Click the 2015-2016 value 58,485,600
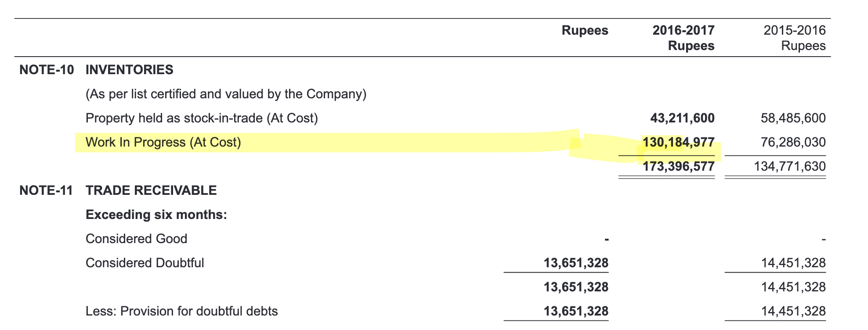This screenshot has width=868, height=330. (x=793, y=118)
